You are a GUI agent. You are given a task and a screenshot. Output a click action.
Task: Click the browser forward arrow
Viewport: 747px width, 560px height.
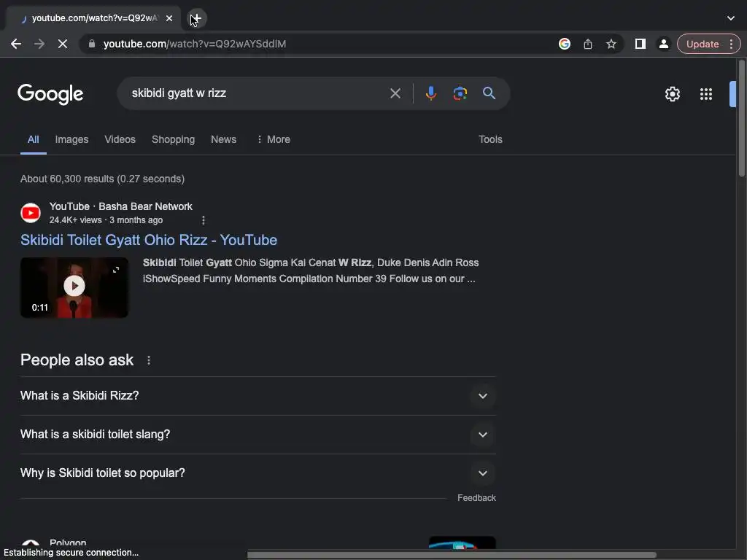[x=39, y=44]
